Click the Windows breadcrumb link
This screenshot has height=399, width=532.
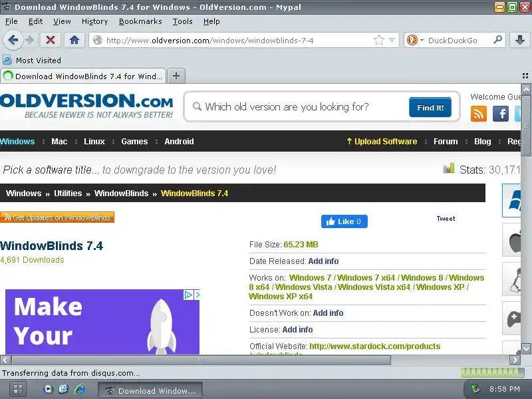tap(23, 193)
